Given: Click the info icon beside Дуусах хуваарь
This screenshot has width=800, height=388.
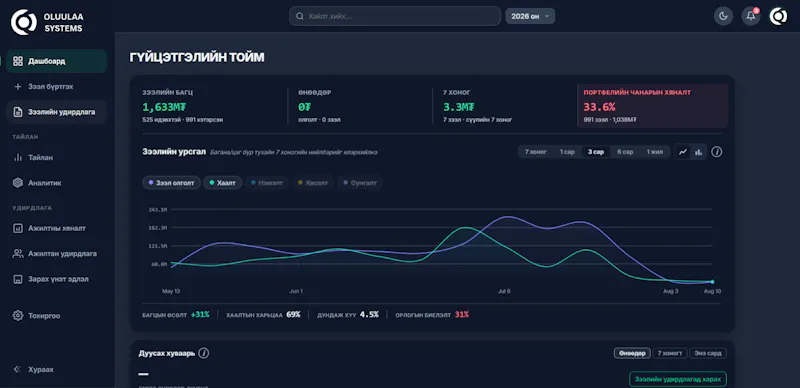Looking at the screenshot, I should click(x=204, y=353).
